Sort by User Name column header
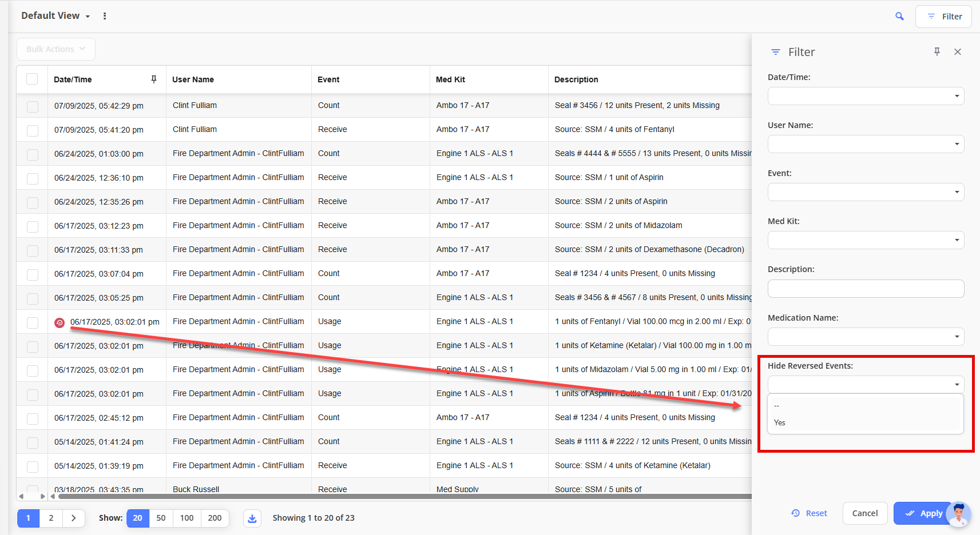 tap(193, 79)
